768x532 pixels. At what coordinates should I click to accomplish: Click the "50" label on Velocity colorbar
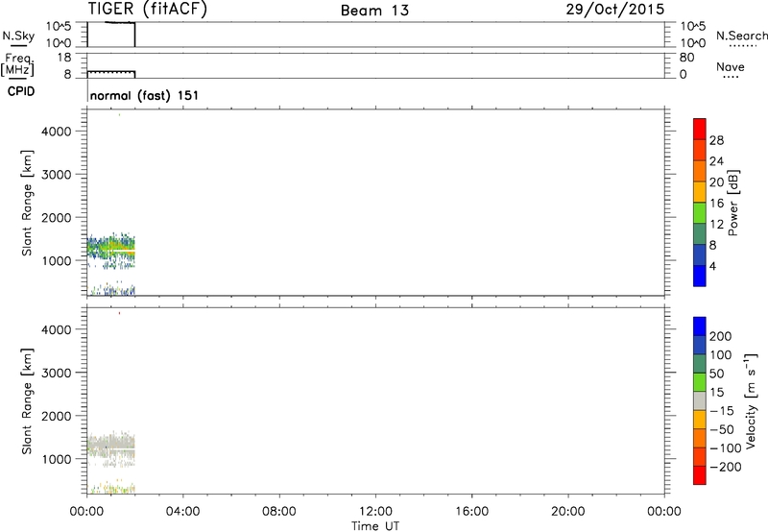pos(716,374)
